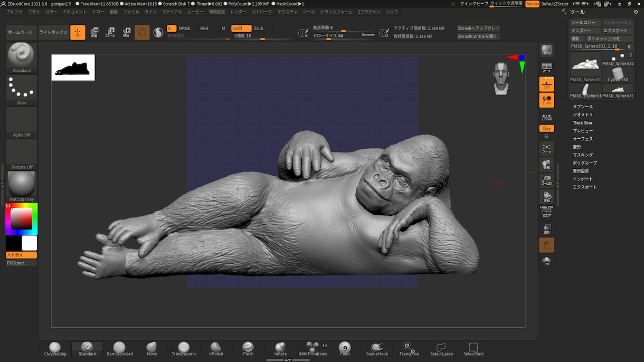Select the Transpose tool
Image resolution: width=644 pixels, height=362 pixels.
click(409, 349)
